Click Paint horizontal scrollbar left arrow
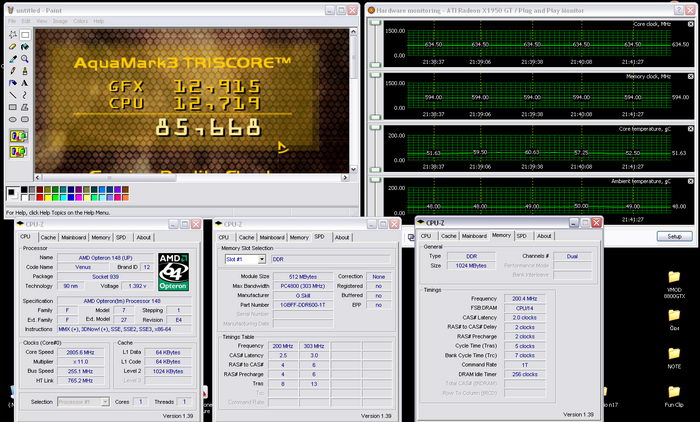 [38, 177]
